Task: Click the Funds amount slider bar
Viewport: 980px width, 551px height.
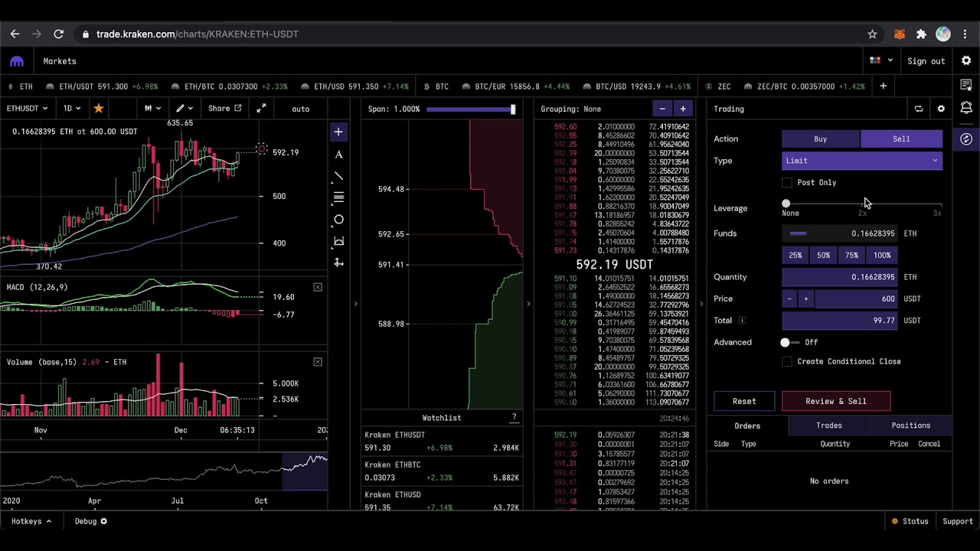Action: click(799, 234)
